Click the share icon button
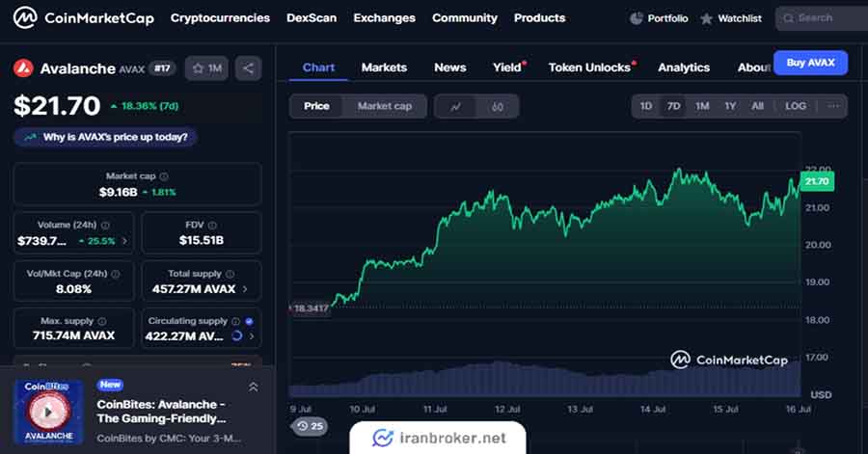The width and height of the screenshot is (868, 454). point(248,68)
